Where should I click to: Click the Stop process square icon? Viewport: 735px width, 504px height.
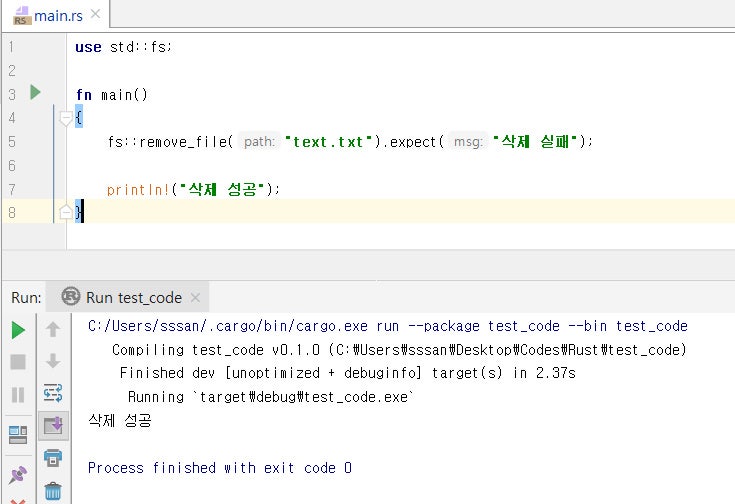(x=18, y=362)
